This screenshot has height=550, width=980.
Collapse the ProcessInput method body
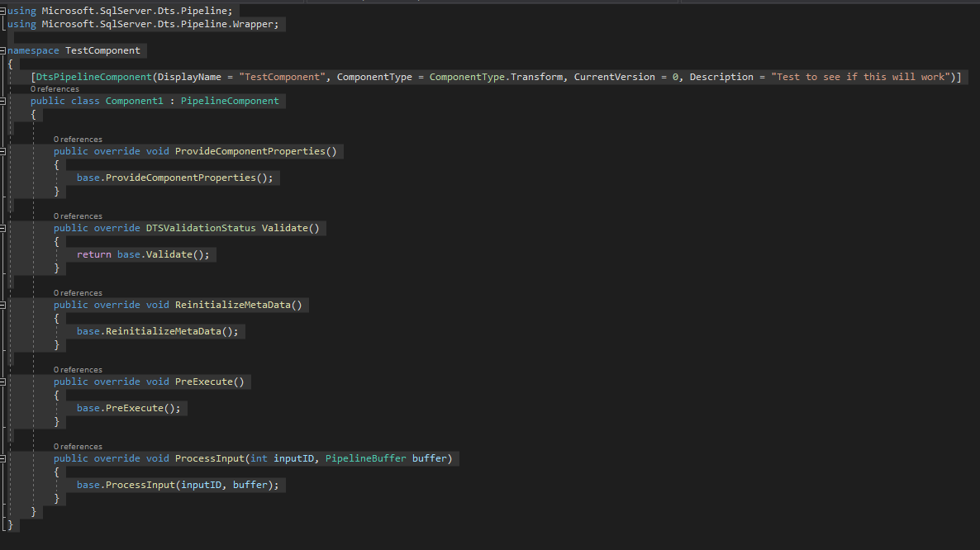point(4,458)
